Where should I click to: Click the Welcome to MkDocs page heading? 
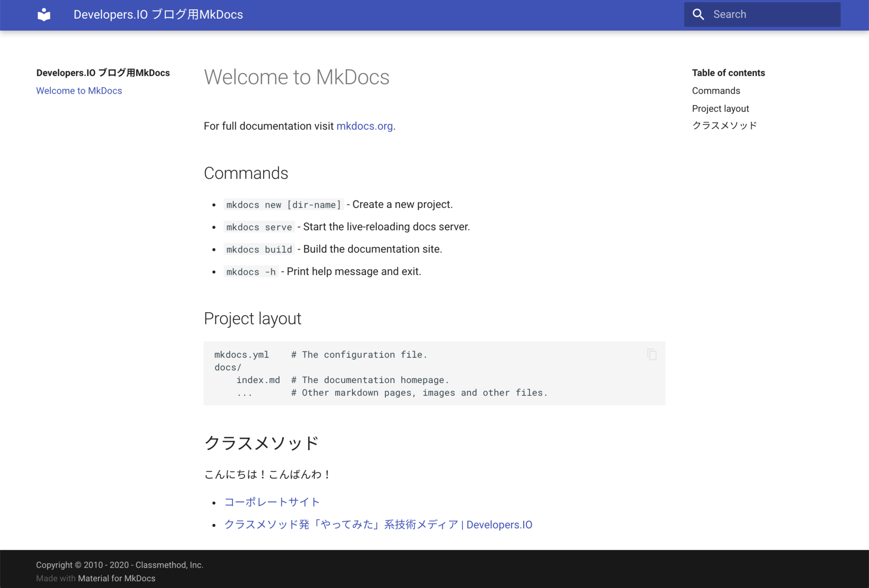pos(297,77)
